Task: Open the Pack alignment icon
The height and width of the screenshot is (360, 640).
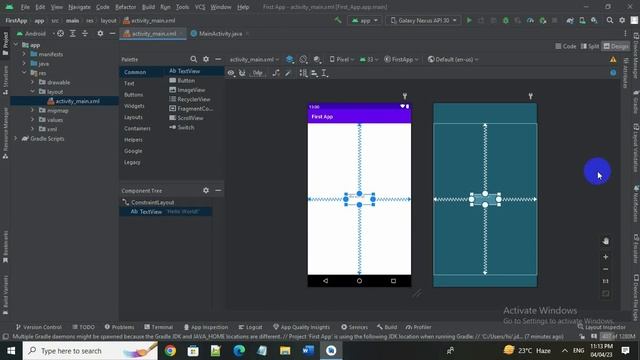Action: 303,73
